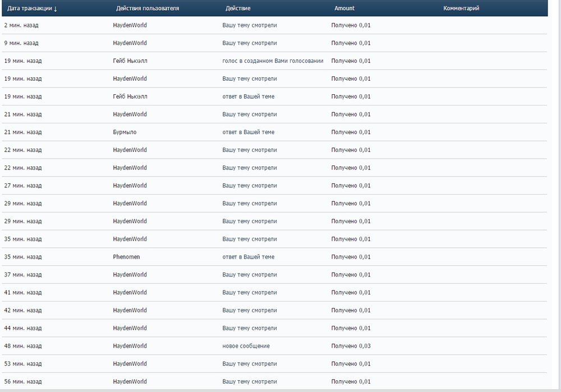Click the Комментарий column header
This screenshot has width=561, height=392.
pyautogui.click(x=461, y=8)
